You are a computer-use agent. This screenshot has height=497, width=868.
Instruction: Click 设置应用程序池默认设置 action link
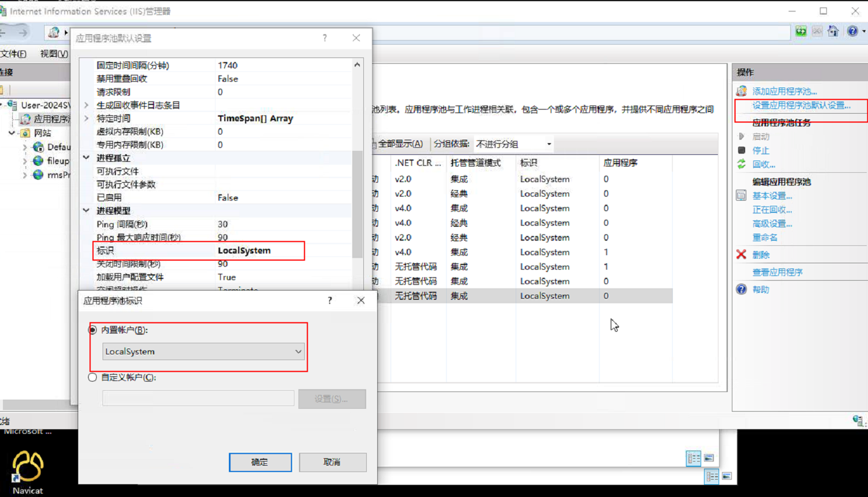(801, 106)
